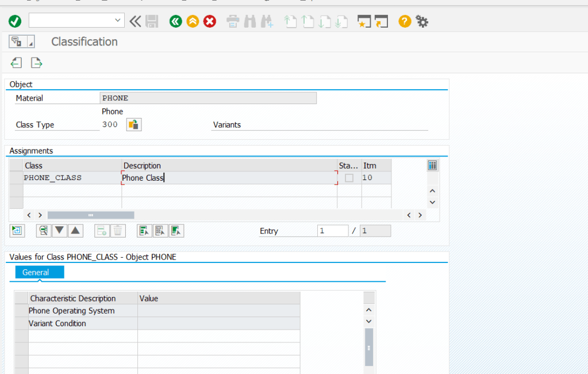588x374 pixels.
Task: Open Find using the binoculars icon
Action: [x=249, y=21]
